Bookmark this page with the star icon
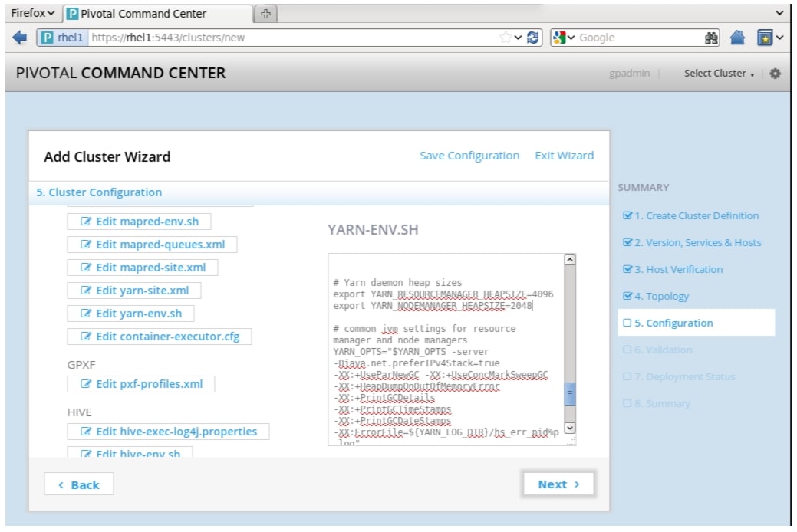This screenshot has height=532, width=797. coord(506,37)
